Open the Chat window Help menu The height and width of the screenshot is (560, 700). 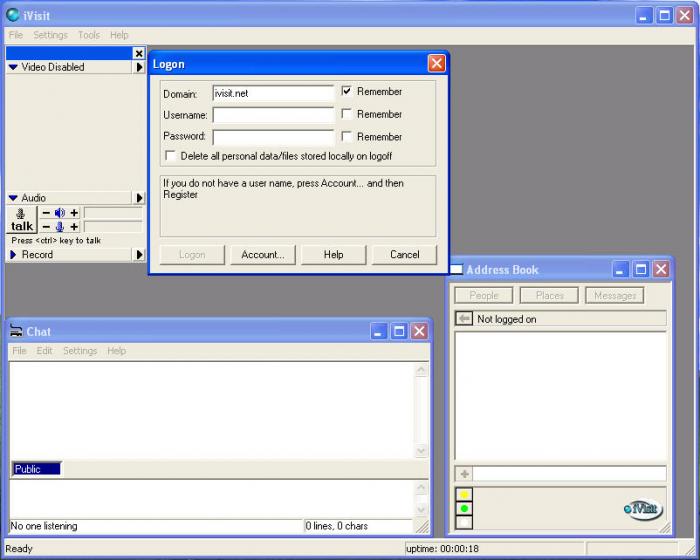[x=117, y=351]
